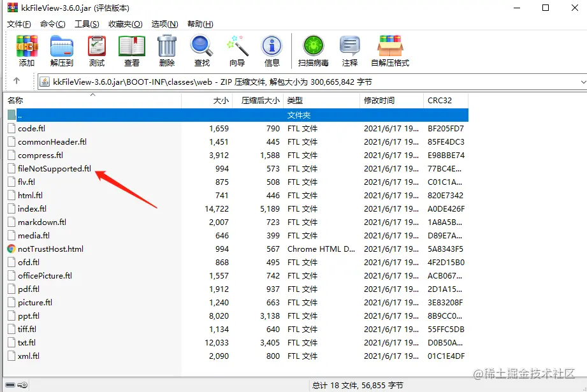Click the file icon beside xml.ftl

11,356
